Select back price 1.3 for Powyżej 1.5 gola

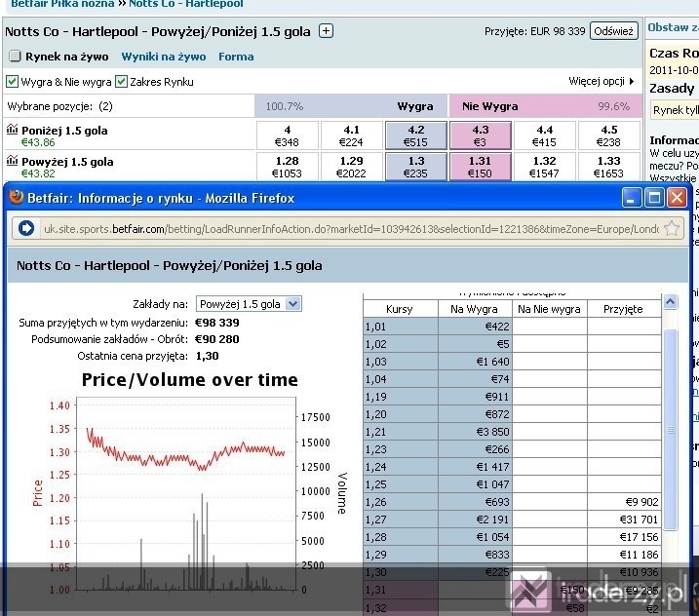(x=415, y=167)
